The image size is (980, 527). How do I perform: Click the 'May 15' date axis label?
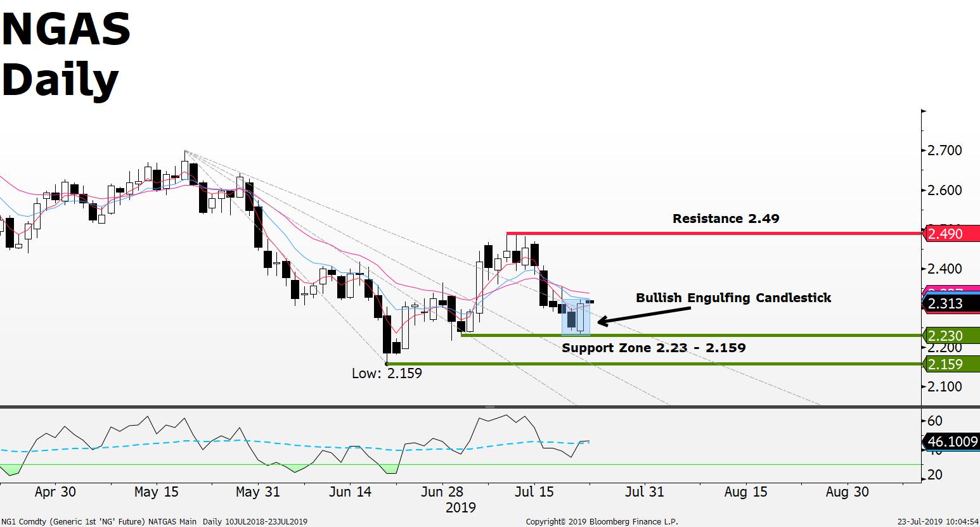click(x=155, y=492)
